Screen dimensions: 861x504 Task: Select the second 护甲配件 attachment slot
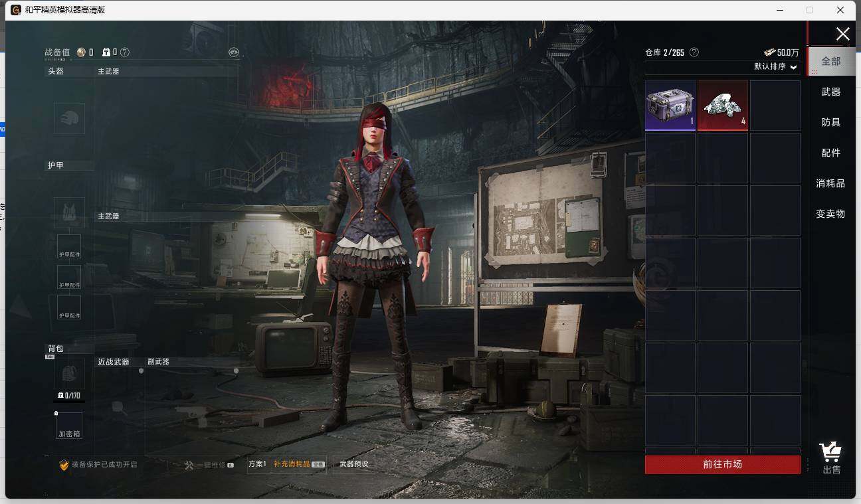[69, 277]
